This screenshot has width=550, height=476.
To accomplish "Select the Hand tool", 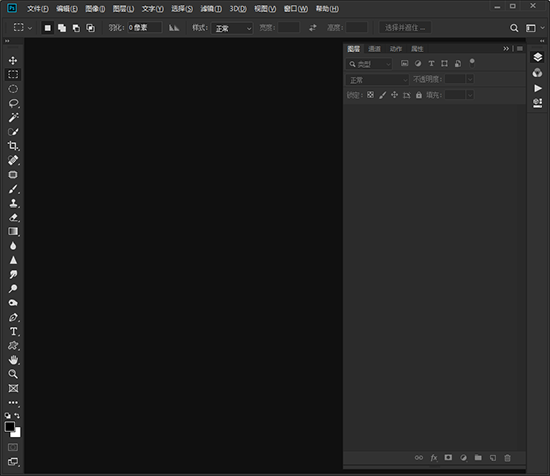I will pos(13,360).
